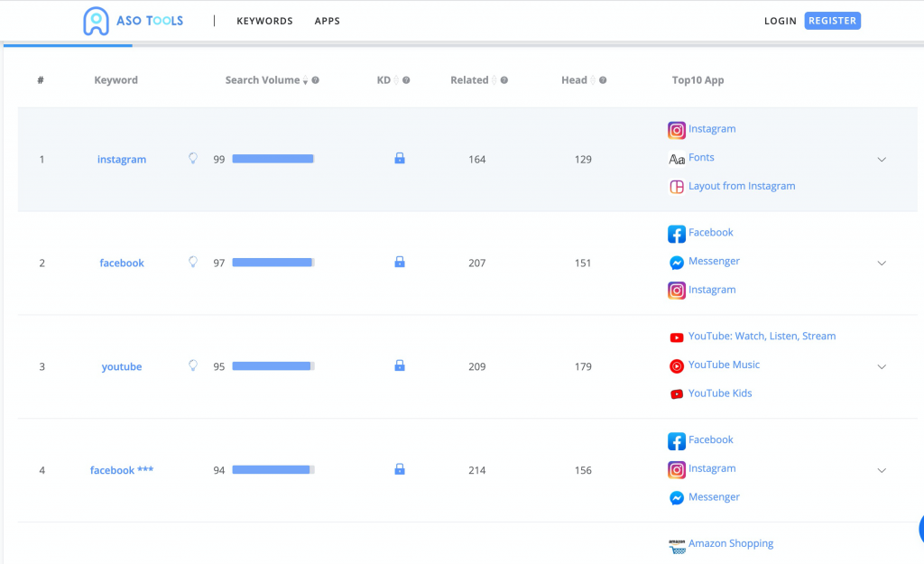924x564 pixels.
Task: Click the lightbulb icon beside instagram keyword
Action: (x=192, y=159)
